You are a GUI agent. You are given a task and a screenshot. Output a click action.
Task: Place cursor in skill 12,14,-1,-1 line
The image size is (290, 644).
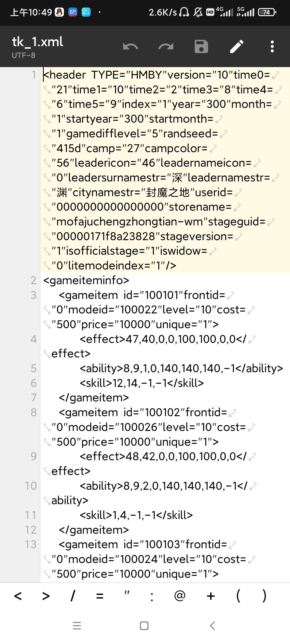click(x=142, y=383)
